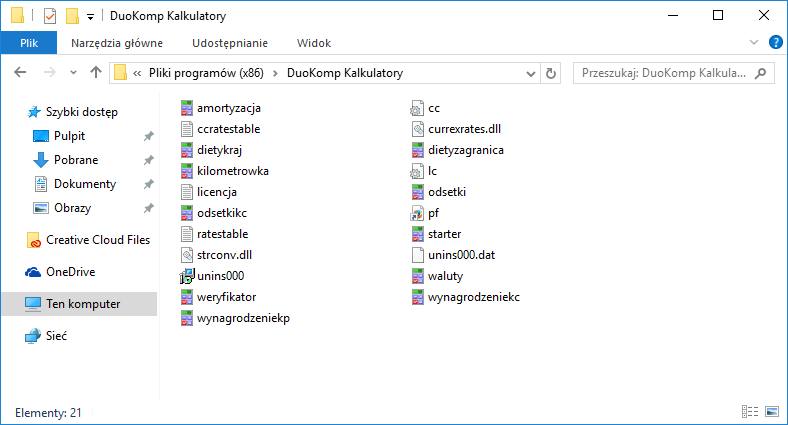Select the ccratestable text file icon
788x425 pixels.
187,129
